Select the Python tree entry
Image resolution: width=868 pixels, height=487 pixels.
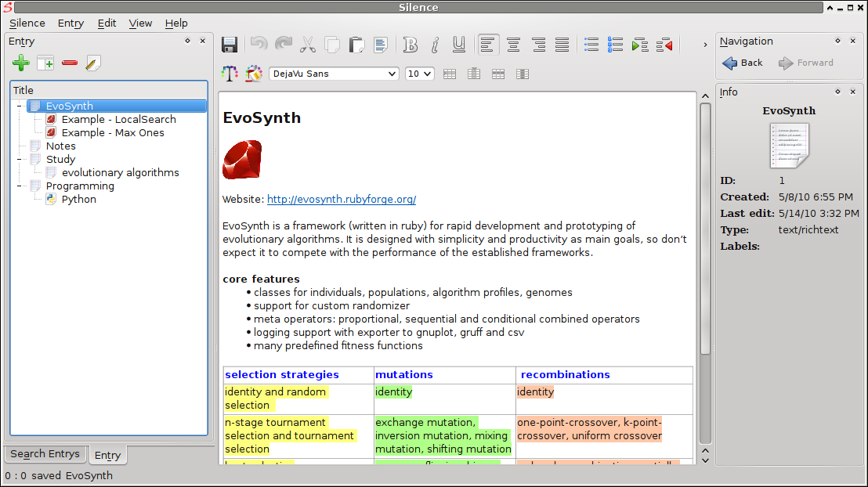pyautogui.click(x=78, y=199)
